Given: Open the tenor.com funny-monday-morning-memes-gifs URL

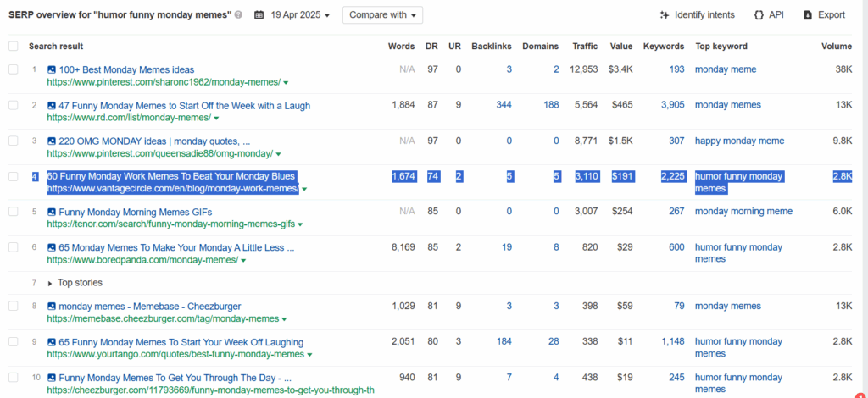Looking at the screenshot, I should click(171, 224).
